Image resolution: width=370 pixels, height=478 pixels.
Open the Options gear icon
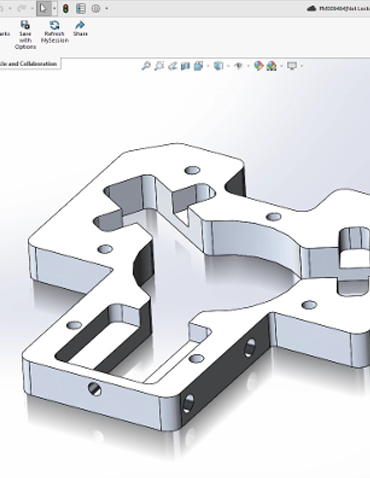coord(96,9)
